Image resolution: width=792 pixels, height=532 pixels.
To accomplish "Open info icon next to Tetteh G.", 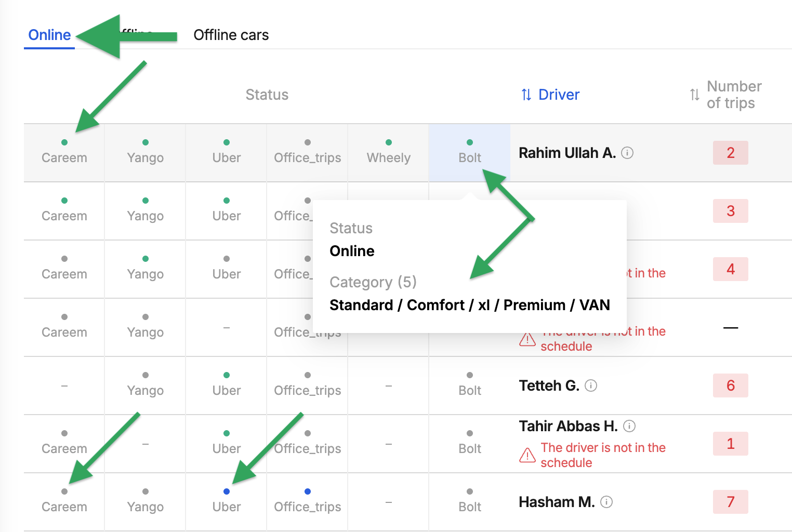I will [591, 385].
